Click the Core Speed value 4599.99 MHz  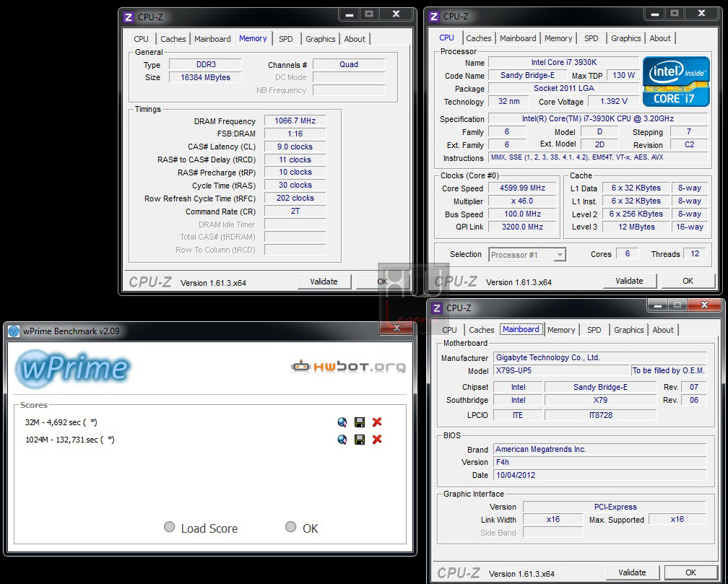tap(523, 188)
